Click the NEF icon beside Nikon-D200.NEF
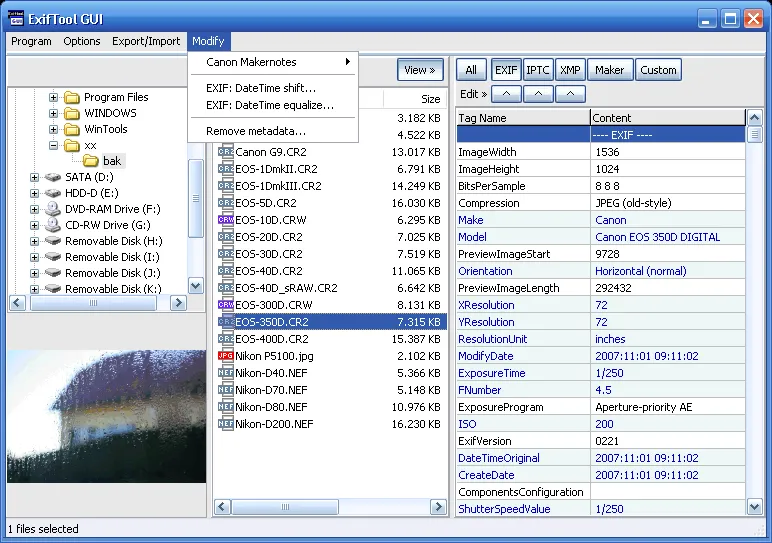772x543 pixels. tap(225, 424)
